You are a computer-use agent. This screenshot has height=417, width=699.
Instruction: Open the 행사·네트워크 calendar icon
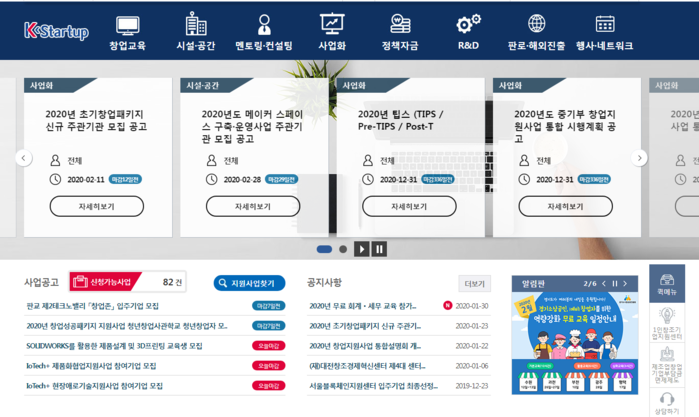(x=604, y=24)
